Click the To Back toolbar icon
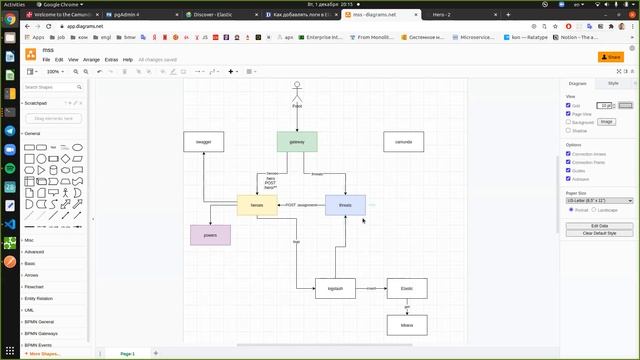The width and height of the screenshot is (640, 360). 149,71
